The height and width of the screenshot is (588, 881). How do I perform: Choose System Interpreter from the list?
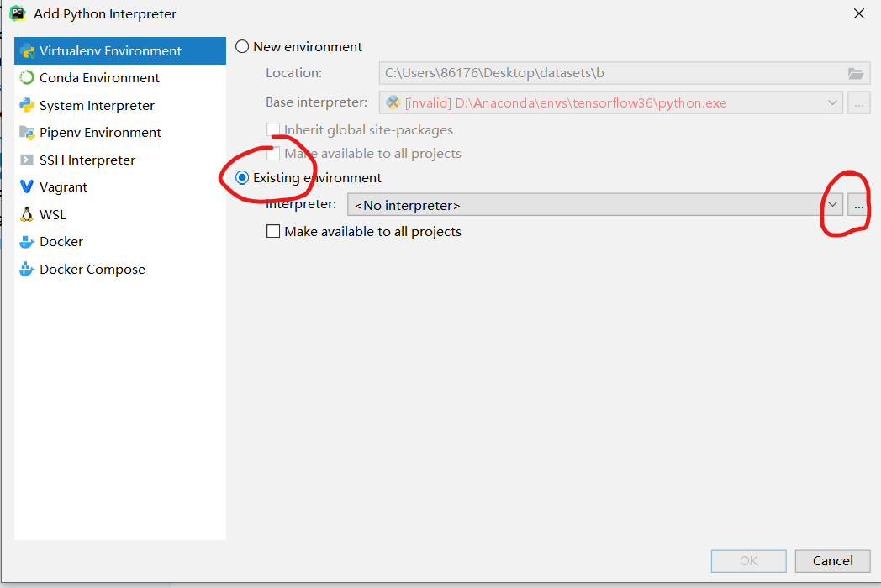[x=120, y=105]
